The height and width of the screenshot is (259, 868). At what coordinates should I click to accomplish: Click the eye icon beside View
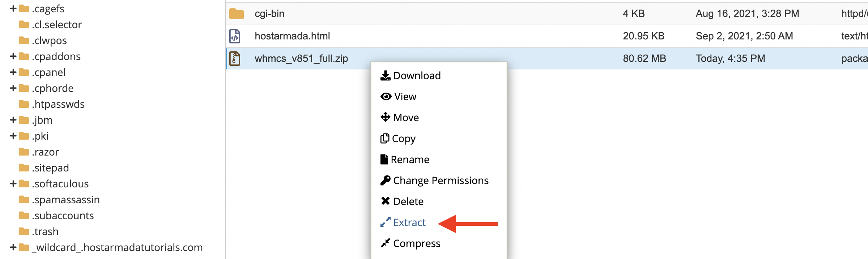pos(386,97)
